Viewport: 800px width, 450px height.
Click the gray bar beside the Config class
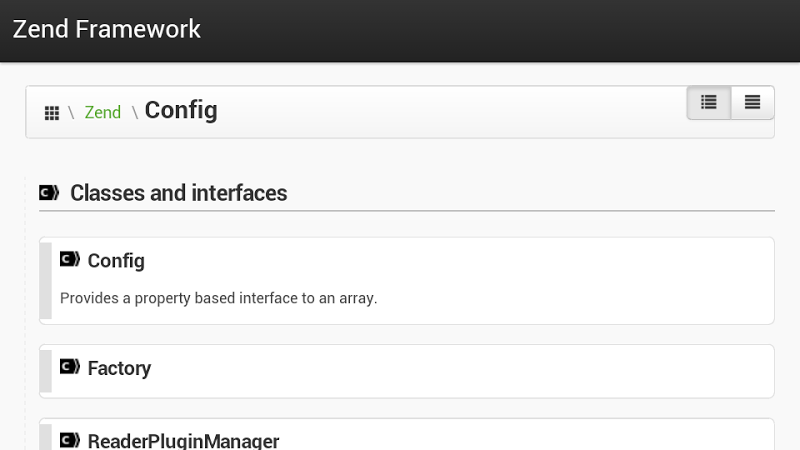click(x=45, y=281)
